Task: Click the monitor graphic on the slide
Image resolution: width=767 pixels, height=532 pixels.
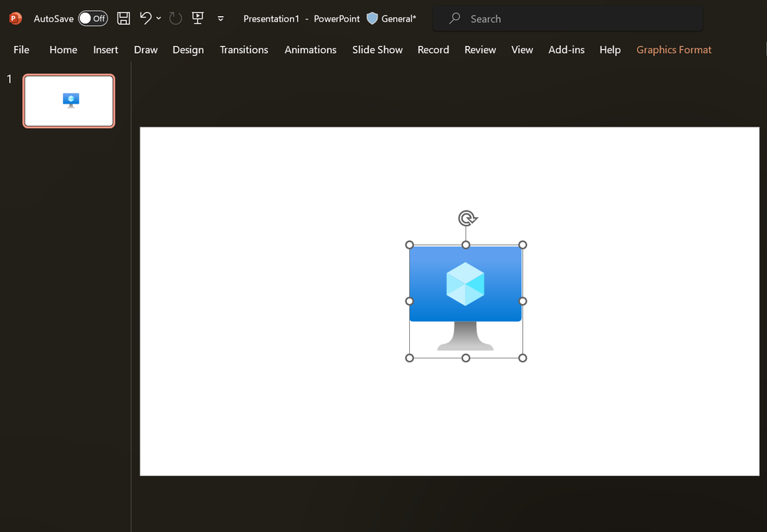Action: coord(465,299)
